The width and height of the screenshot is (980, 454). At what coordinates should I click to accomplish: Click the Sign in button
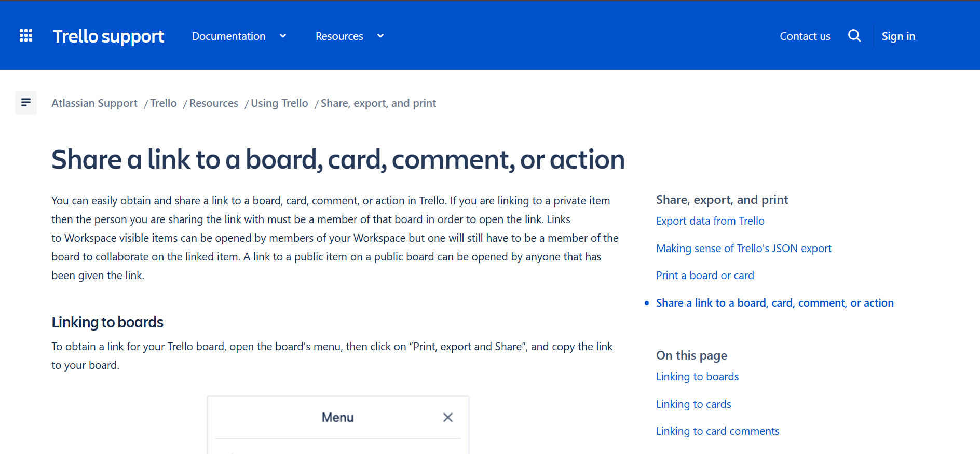899,36
